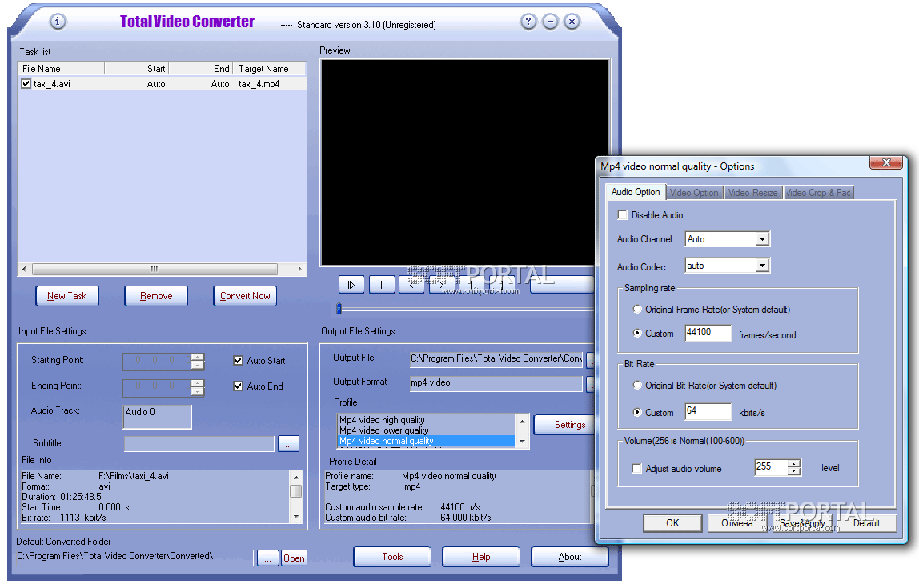919x588 pixels.
Task: Click the custom bit rate field 64
Action: click(708, 411)
